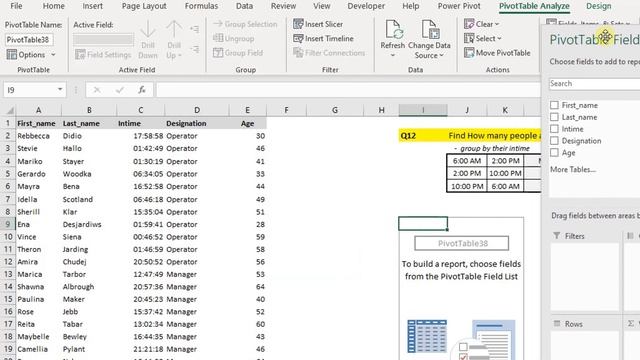The width and height of the screenshot is (640, 360).
Task: Click the Expand Field icon
Action: pyautogui.click(x=195, y=29)
